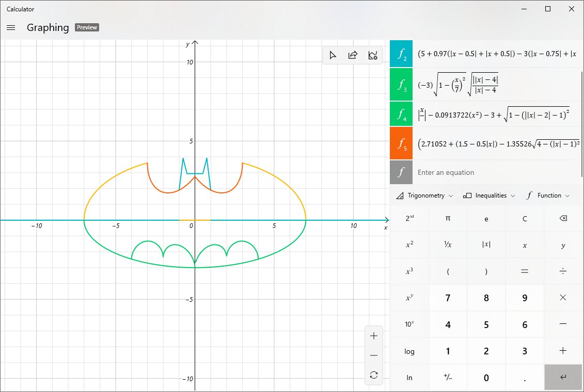584x392 pixels.
Task: Zoom in on the graph
Action: pos(373,335)
